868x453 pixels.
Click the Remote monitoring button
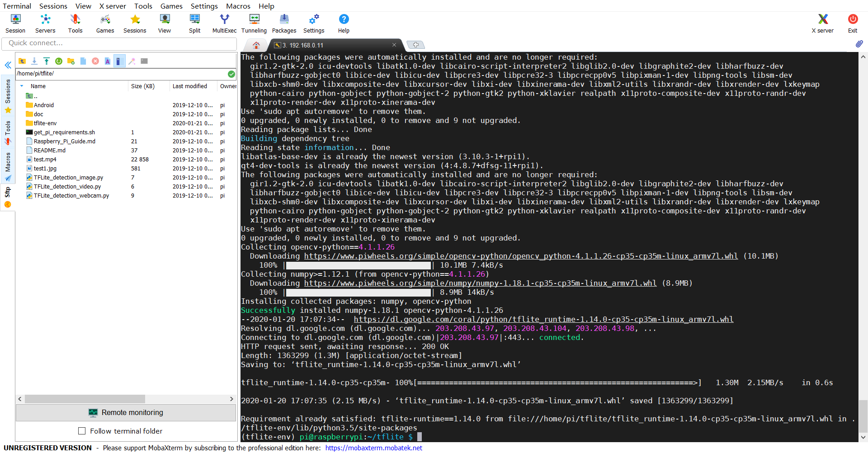pos(126,412)
